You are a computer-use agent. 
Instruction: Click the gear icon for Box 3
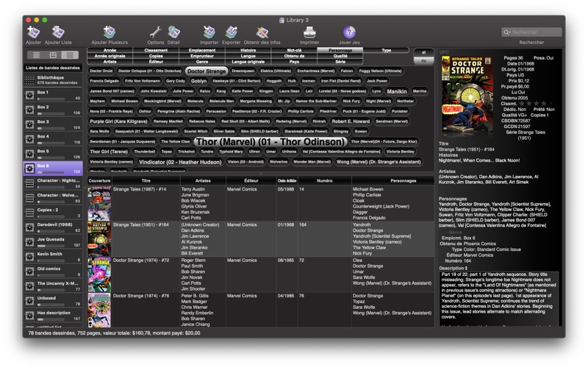pos(29,124)
